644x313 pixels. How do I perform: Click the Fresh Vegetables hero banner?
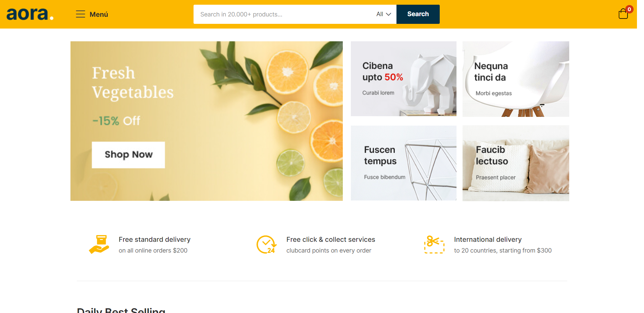point(207,121)
